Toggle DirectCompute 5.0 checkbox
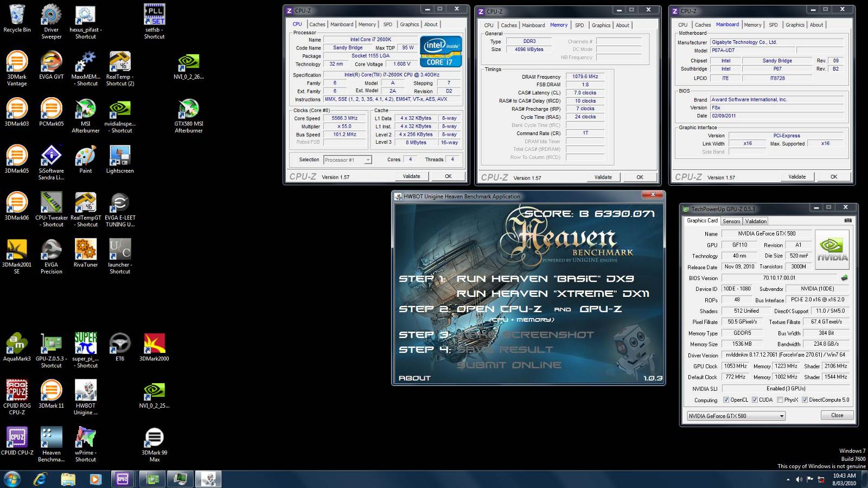Image resolution: width=868 pixels, height=488 pixels. pos(805,400)
